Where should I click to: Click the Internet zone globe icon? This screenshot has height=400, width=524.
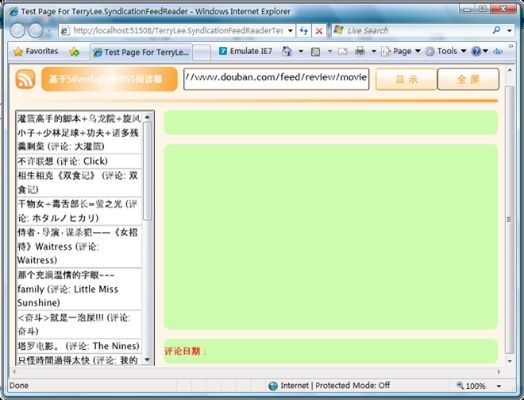(x=273, y=386)
